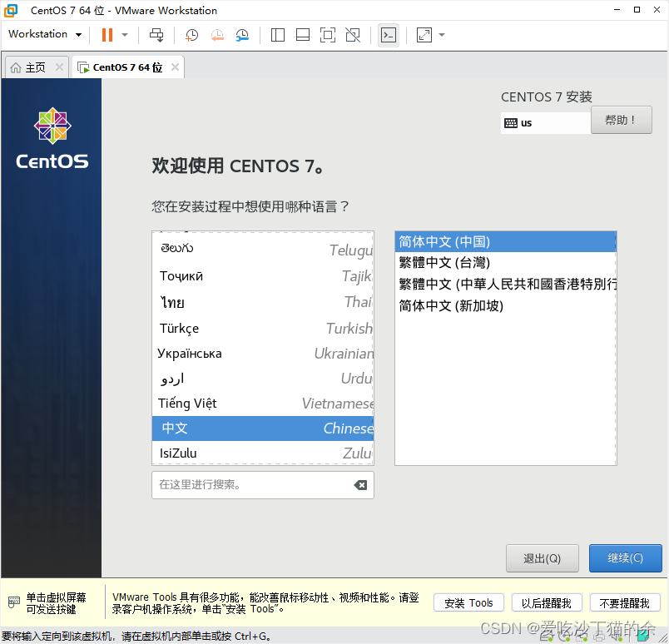Image resolution: width=669 pixels, height=644 pixels.
Task: Click the stretch guest display icon
Action: coord(424,35)
